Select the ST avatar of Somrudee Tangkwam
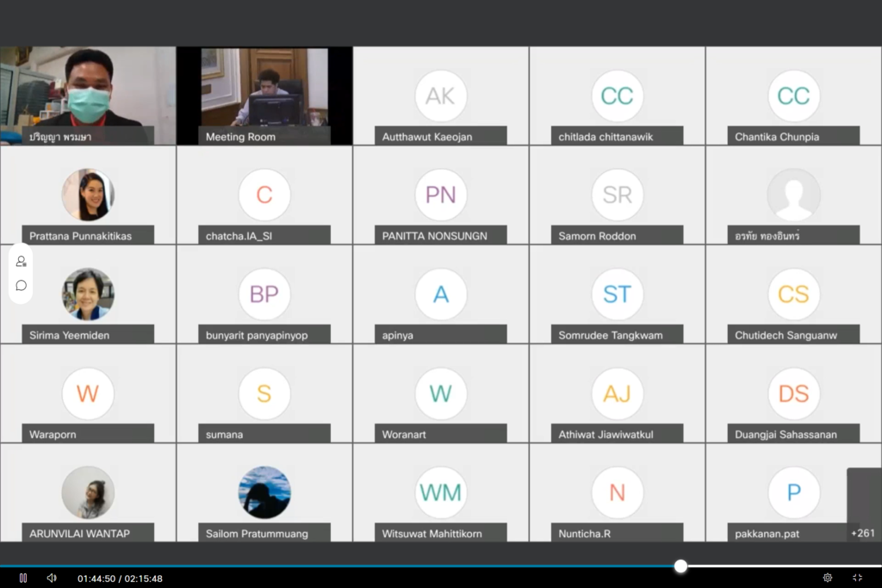 pos(618,294)
